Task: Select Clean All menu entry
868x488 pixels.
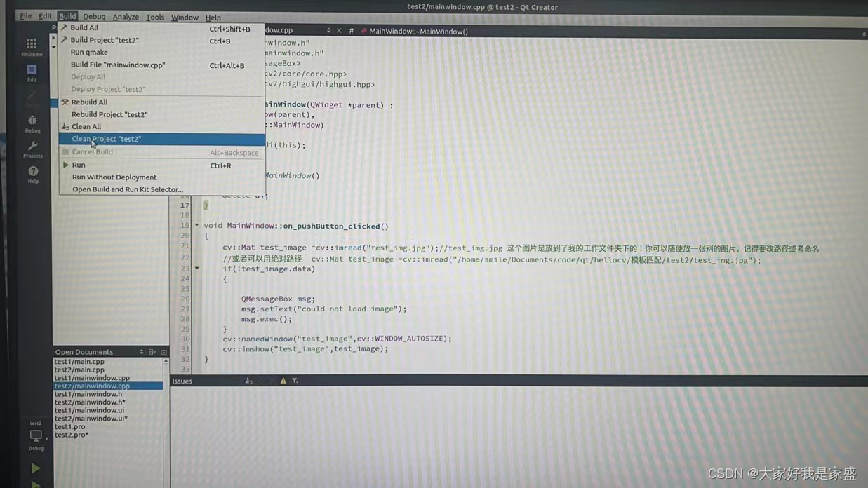Action: [161, 126]
